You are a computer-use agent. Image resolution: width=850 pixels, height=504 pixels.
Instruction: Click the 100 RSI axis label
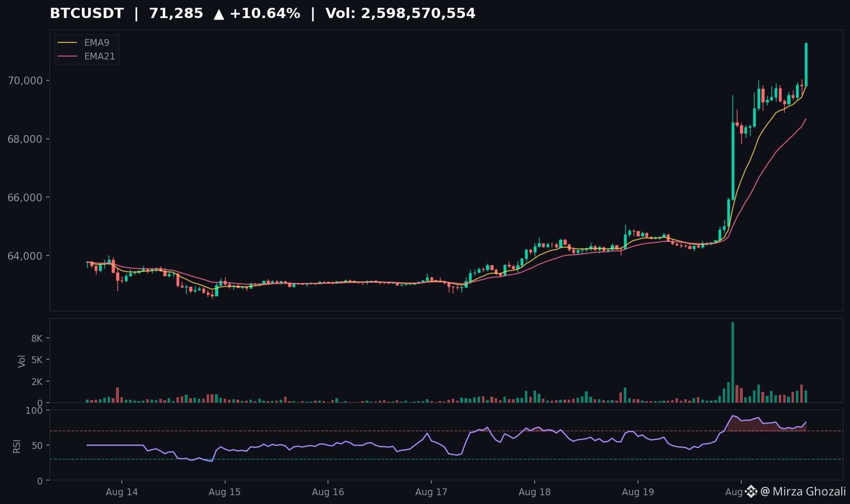[x=34, y=410]
